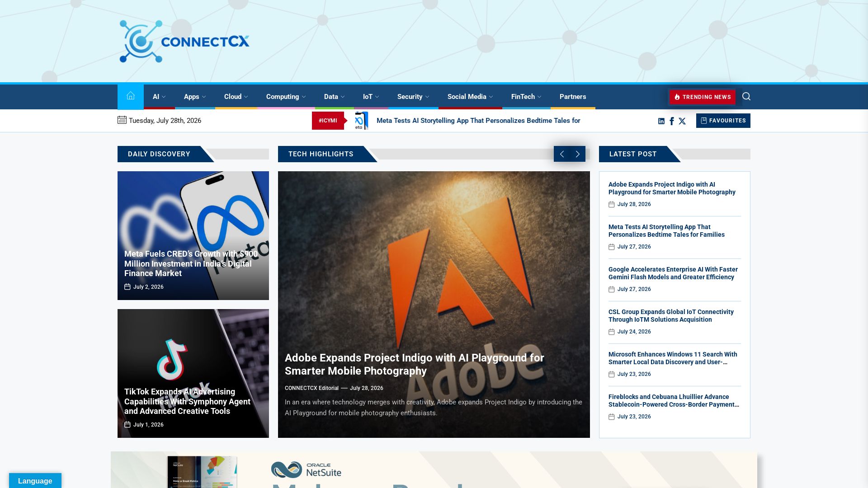868x488 pixels.
Task: Expand the Cloud menu dropdown
Action: 236,97
